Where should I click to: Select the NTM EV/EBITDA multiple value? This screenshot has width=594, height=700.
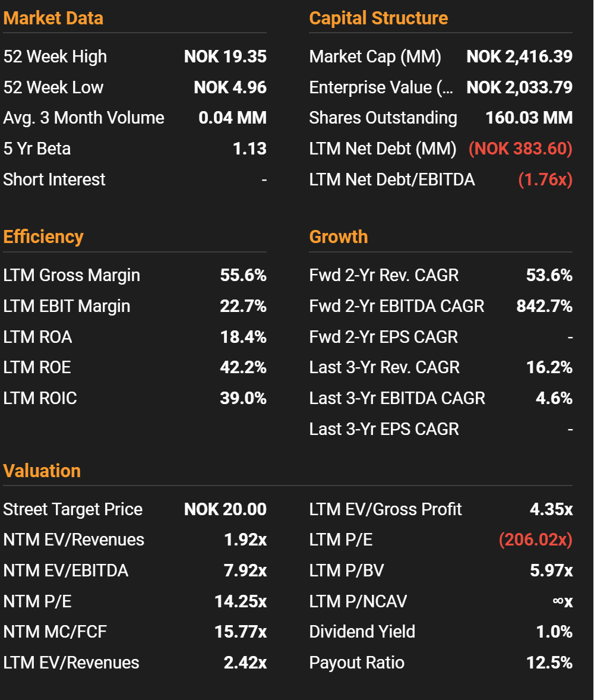coord(245,570)
